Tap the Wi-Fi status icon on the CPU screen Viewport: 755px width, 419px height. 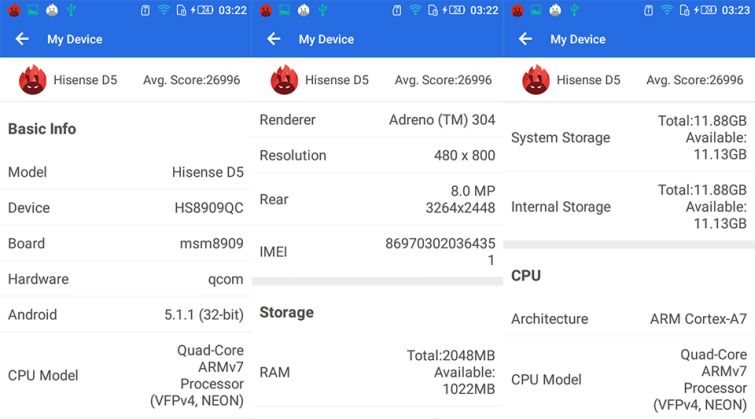point(666,10)
